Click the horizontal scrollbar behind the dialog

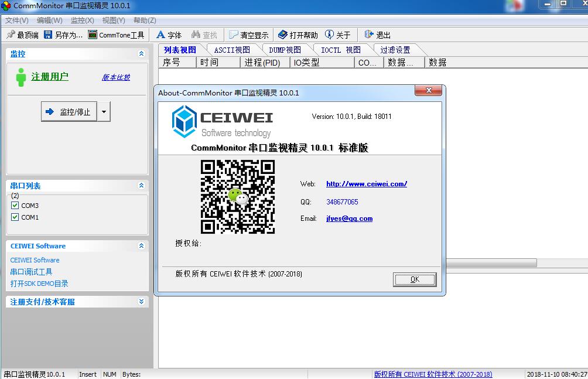[492, 262]
